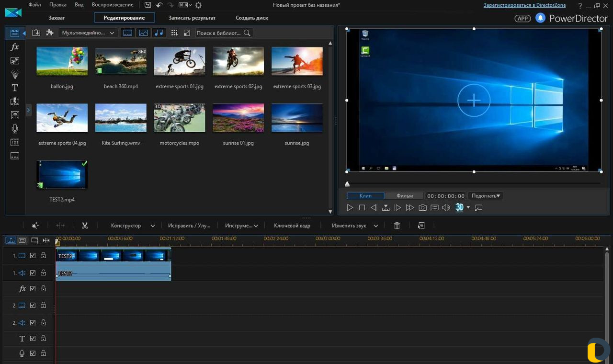Open the Подогнать preview zoom dropdown

tap(486, 196)
